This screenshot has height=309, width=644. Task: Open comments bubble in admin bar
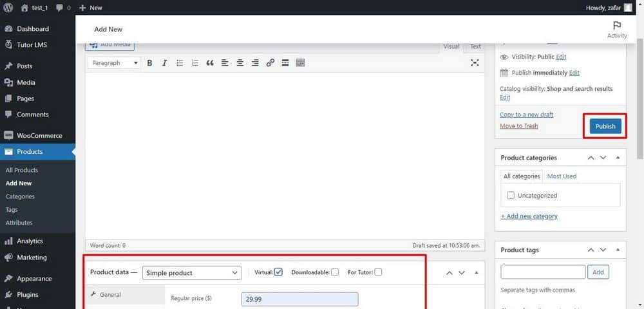[63, 7]
